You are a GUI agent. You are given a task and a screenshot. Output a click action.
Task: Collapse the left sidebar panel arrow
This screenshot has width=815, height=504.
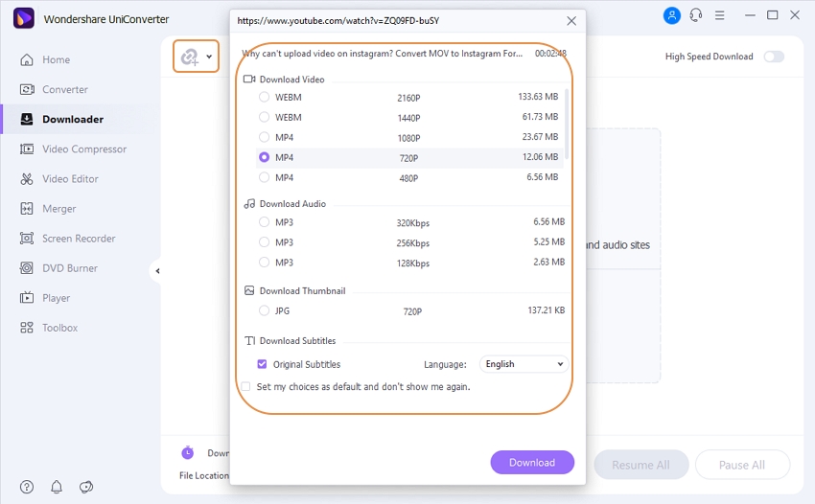[x=157, y=271]
